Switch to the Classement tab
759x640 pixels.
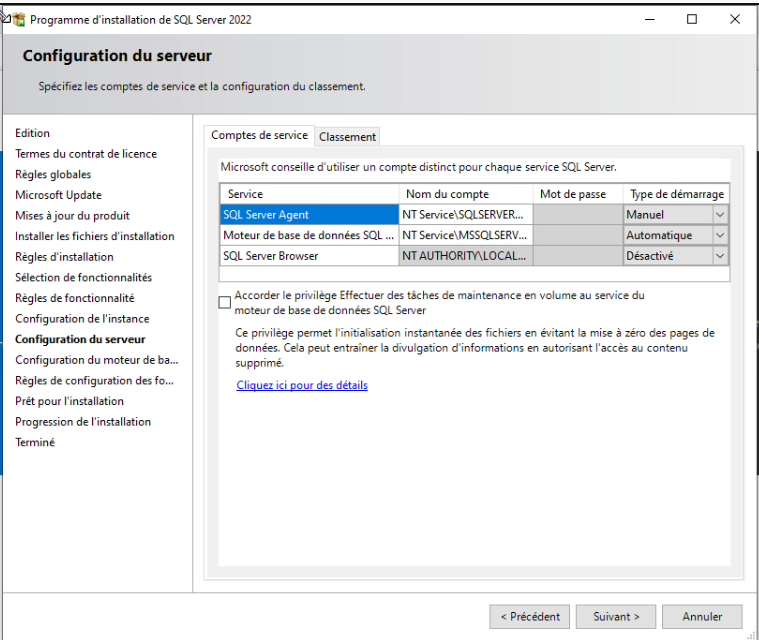click(x=347, y=137)
